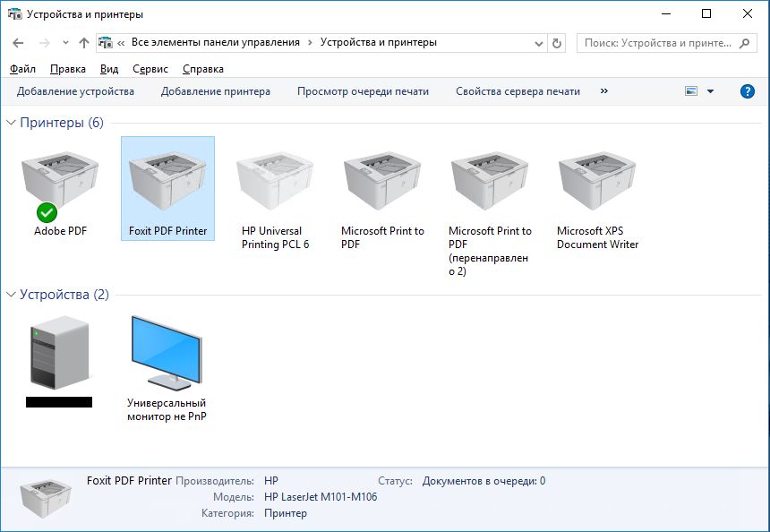Close the Устройства и принтеры window
Image resolution: width=770 pixels, height=532 pixels.
pos(747,13)
